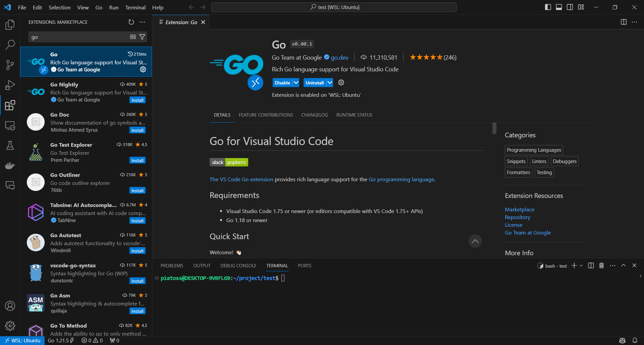Image resolution: width=644 pixels, height=345 pixels.
Task: Open notifications bell in status bar
Action: pos(635,341)
